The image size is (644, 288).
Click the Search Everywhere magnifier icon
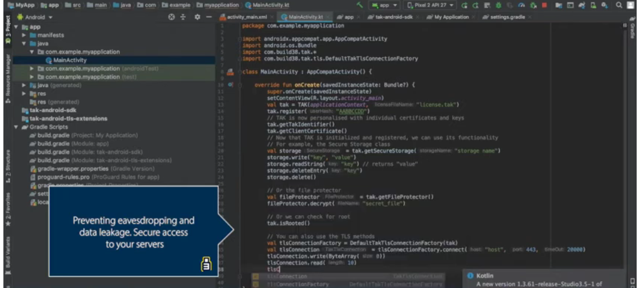(619, 5)
